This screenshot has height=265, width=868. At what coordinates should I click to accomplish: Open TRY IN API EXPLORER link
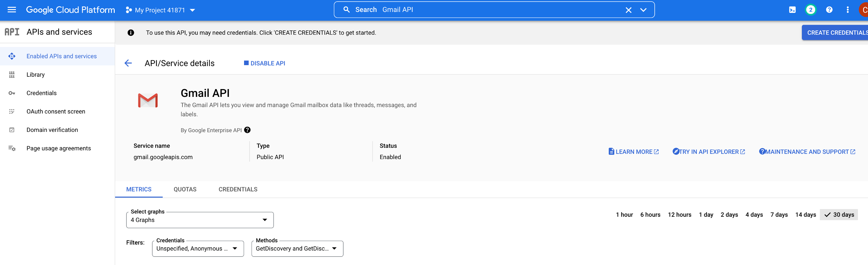(x=709, y=152)
